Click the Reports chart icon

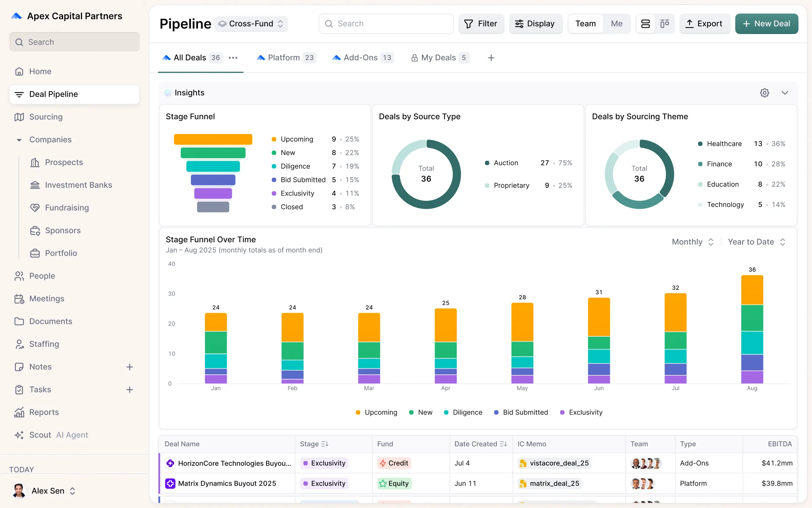pos(19,412)
